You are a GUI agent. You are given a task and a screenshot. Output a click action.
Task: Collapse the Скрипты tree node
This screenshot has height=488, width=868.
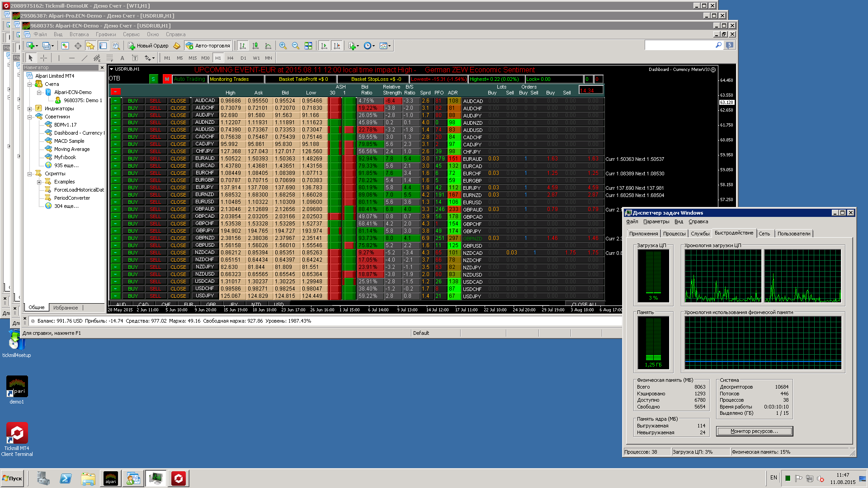pos(30,174)
